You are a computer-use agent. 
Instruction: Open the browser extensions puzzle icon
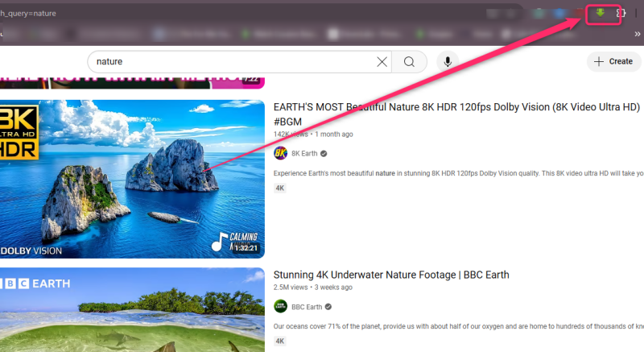[620, 14]
